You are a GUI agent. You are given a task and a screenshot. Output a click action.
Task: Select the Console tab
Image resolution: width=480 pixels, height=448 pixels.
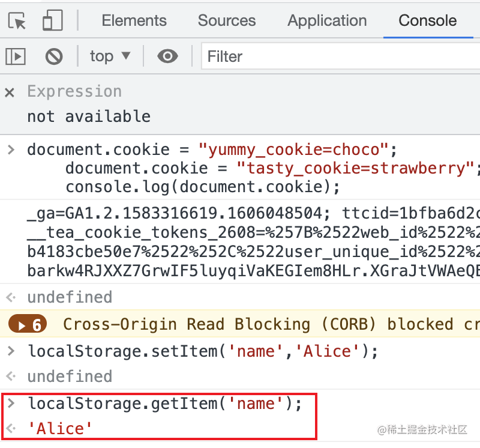(427, 20)
